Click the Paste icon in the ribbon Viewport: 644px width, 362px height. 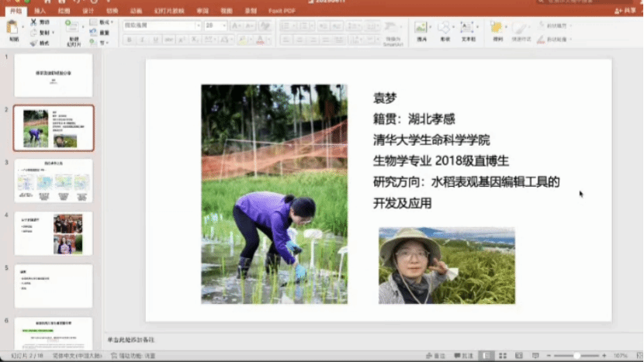tap(12, 29)
